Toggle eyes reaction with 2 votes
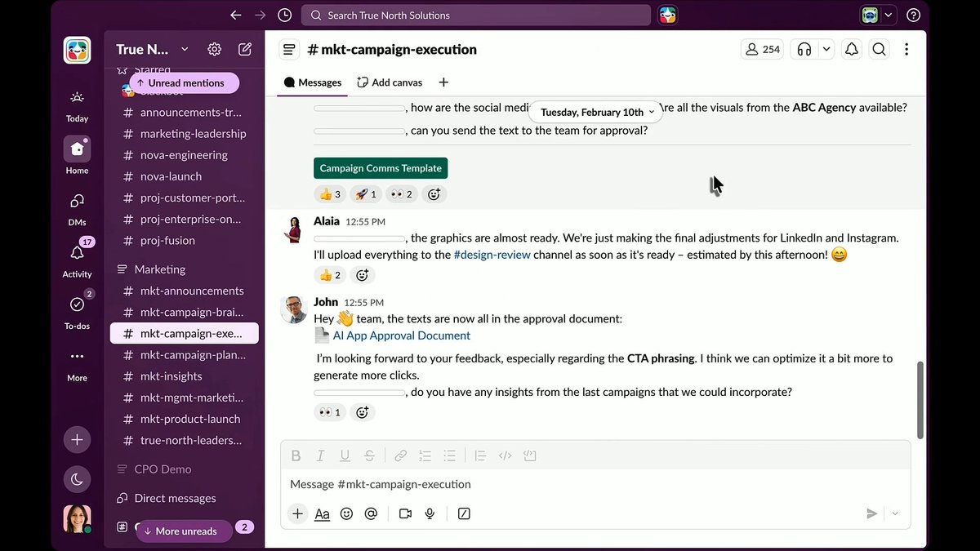The image size is (980, 551). [x=401, y=194]
